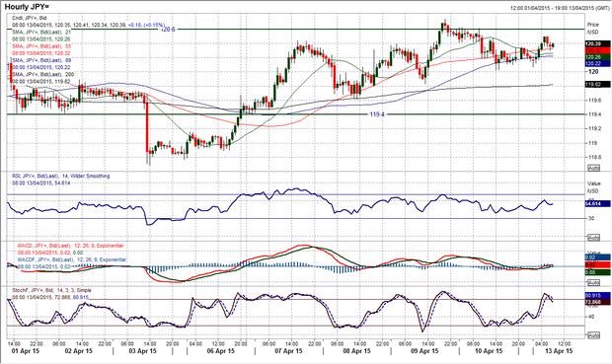The width and height of the screenshot is (612, 364).
Task: Click the Auto scale button in the RSI panel
Action: (593, 238)
